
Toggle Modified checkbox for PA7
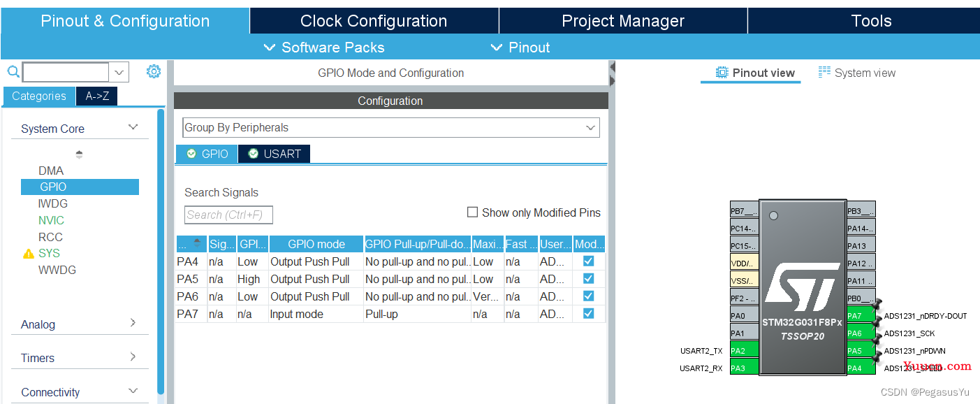(x=588, y=313)
